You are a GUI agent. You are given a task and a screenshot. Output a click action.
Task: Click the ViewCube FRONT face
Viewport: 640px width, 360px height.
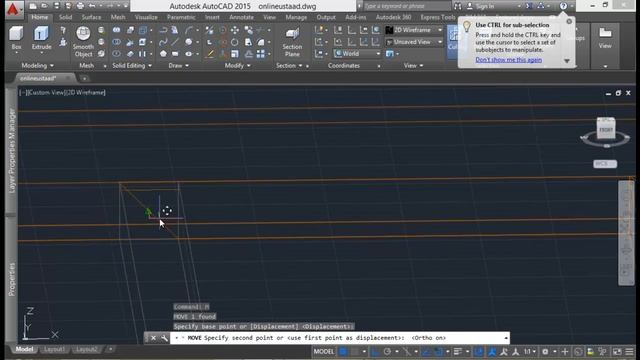point(606,129)
